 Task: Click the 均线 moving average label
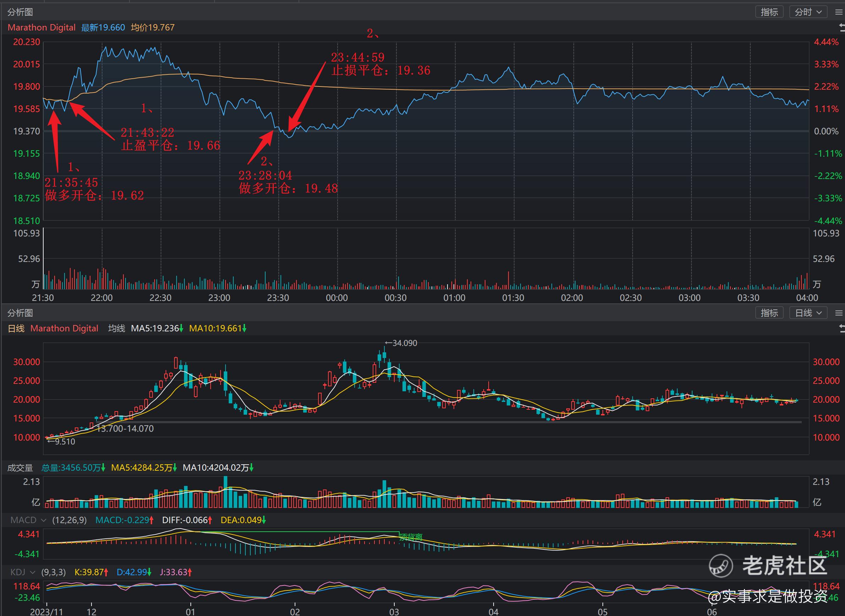(116, 329)
